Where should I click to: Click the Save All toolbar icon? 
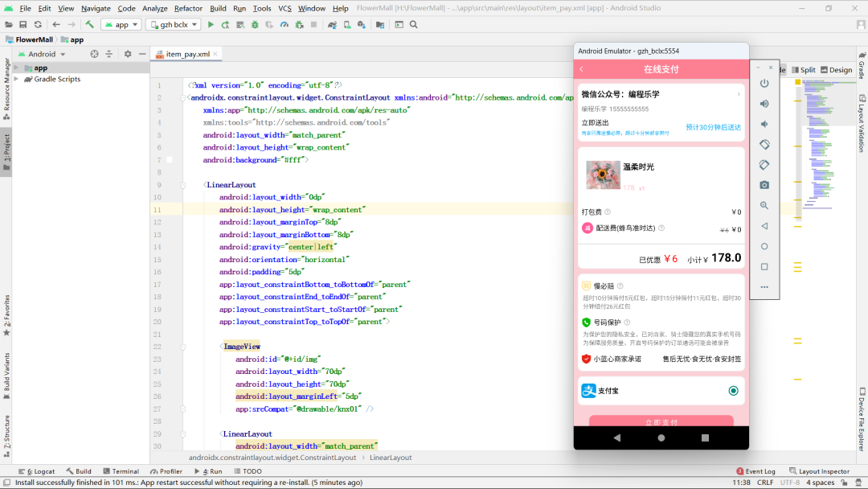point(23,24)
